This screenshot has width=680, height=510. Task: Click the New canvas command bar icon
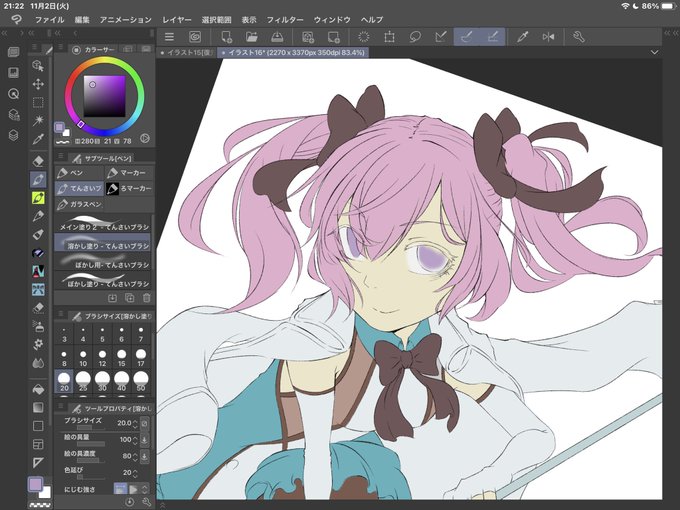pyautogui.click(x=227, y=37)
